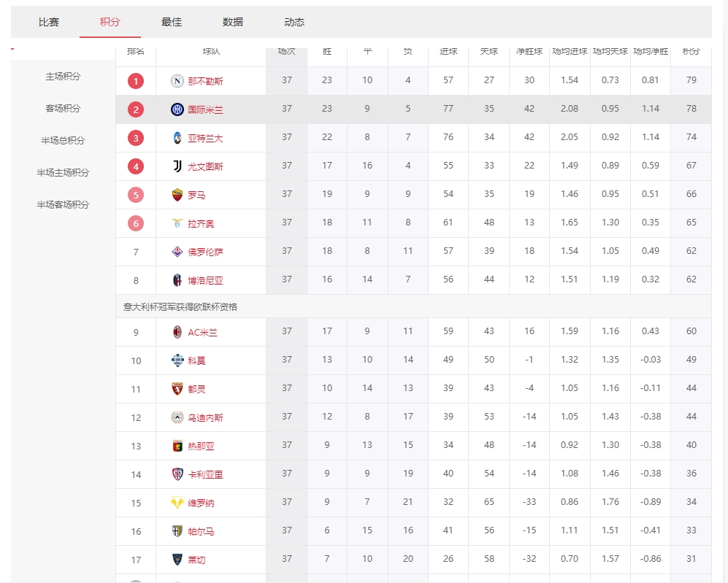
Task: Click the Lazio club crest icon
Action: (x=177, y=223)
